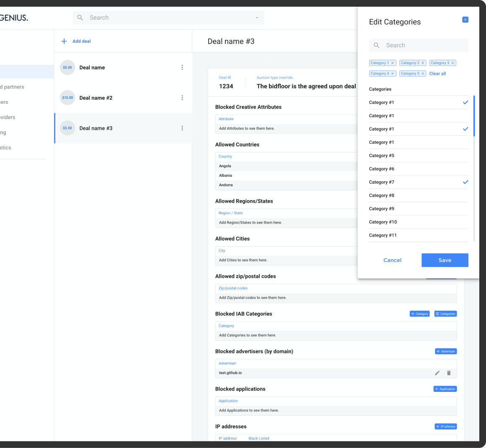The image size is (486, 448).
Task: Open the sidebar item ending in viders
Action: click(8, 117)
